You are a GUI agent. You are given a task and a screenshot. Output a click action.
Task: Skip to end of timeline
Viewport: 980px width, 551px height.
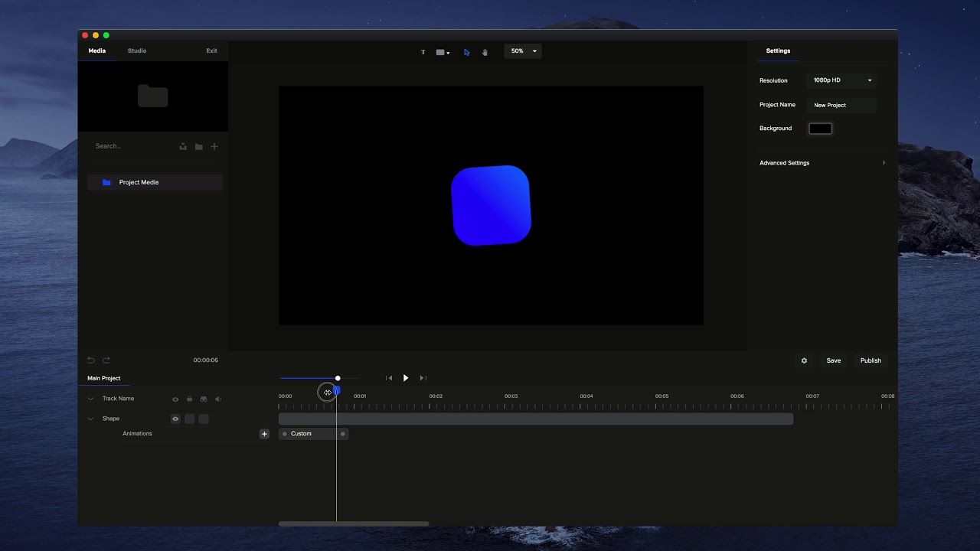click(423, 378)
